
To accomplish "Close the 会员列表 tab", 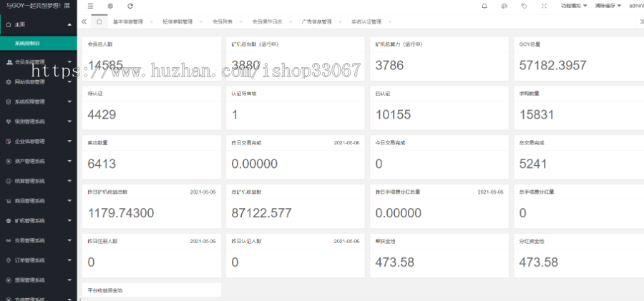I will (240, 21).
